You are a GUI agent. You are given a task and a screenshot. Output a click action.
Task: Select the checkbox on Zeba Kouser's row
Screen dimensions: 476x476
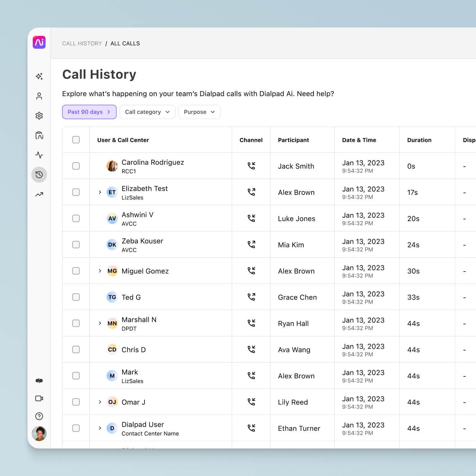point(76,244)
